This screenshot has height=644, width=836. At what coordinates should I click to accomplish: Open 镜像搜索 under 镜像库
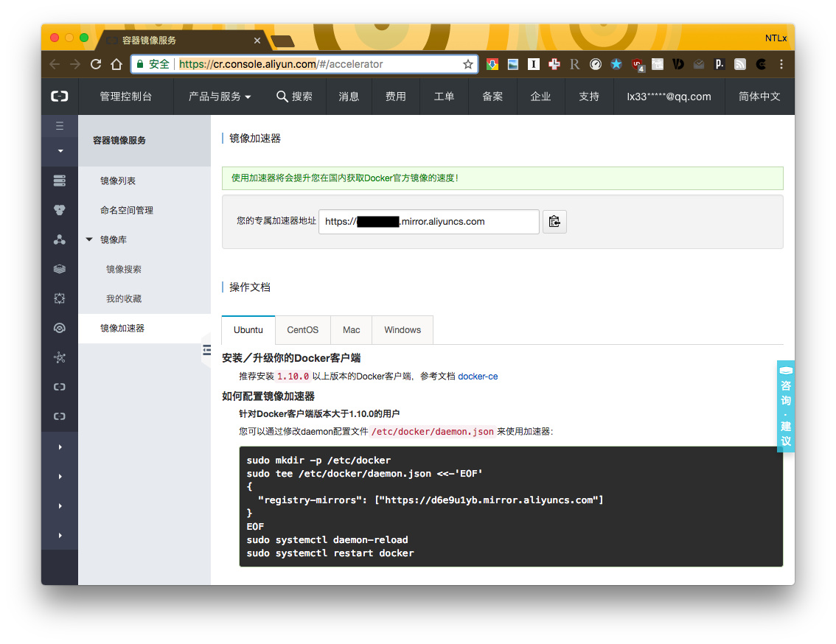[x=144, y=269]
